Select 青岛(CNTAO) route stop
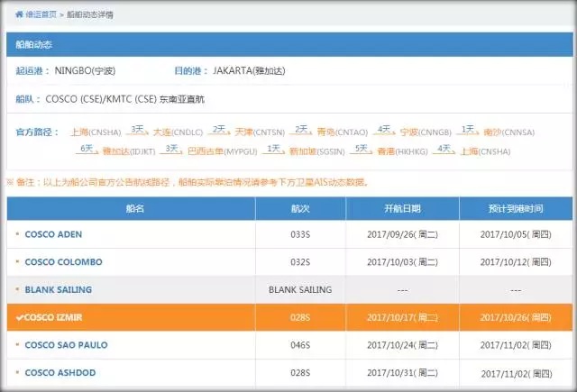The width and height of the screenshot is (577, 392). [x=343, y=132]
